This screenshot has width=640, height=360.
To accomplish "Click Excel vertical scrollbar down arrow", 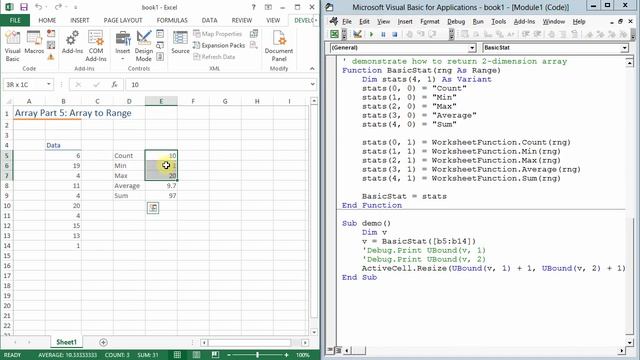I will pos(313,332).
